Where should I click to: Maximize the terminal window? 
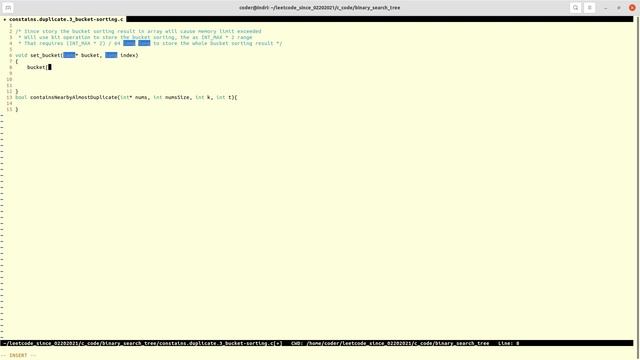tap(619, 8)
